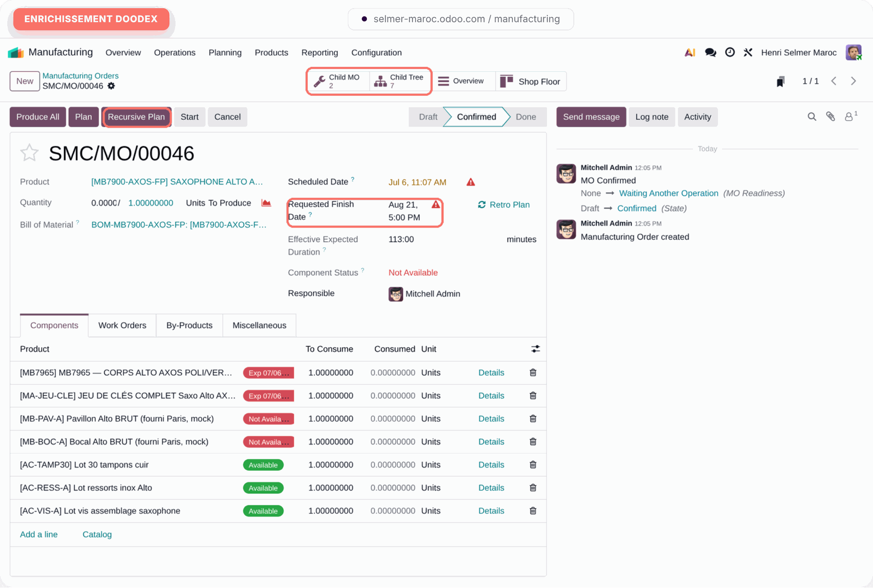Switch to the Work Orders tab
Viewport: 873px width, 588px height.
(x=122, y=325)
